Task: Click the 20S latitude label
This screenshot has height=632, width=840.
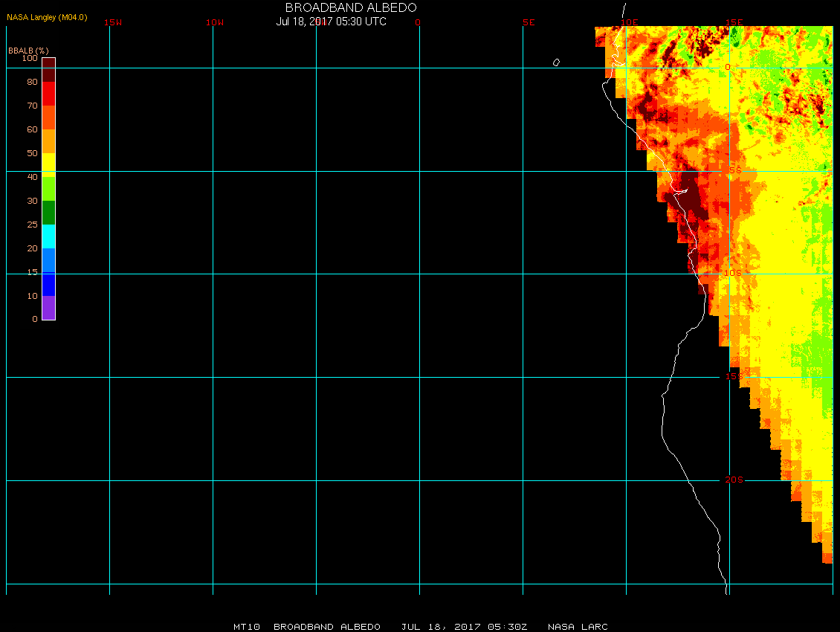Action: point(733,480)
